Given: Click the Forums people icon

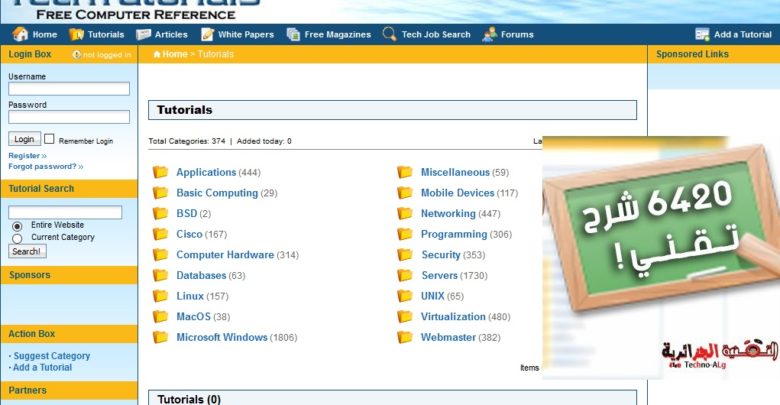Looking at the screenshot, I should 489,34.
